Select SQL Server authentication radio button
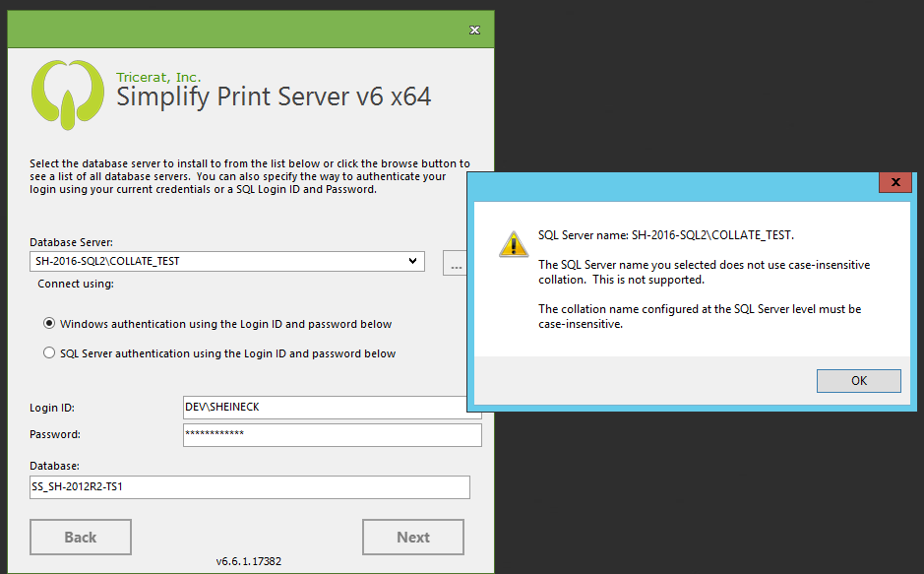The image size is (924, 574). (x=49, y=352)
